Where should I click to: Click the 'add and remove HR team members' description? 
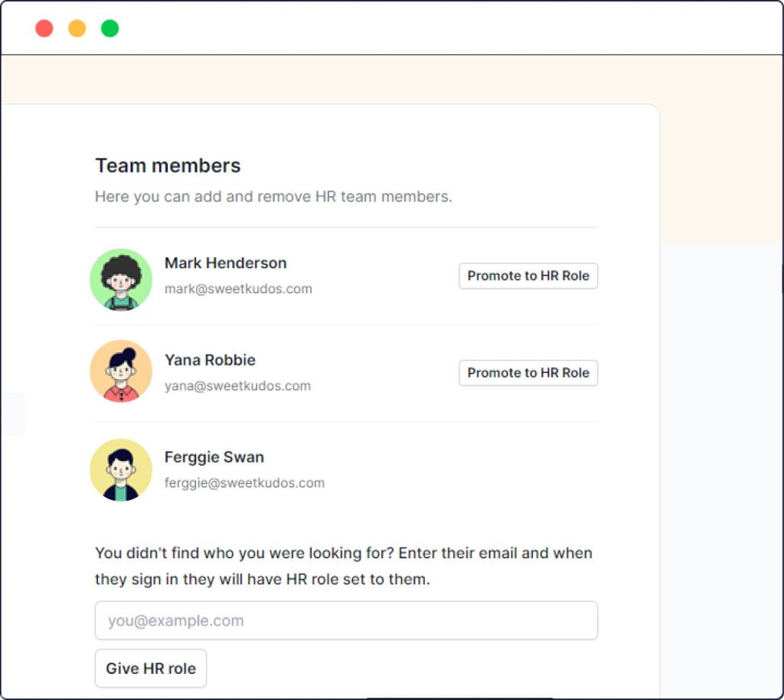[273, 197]
